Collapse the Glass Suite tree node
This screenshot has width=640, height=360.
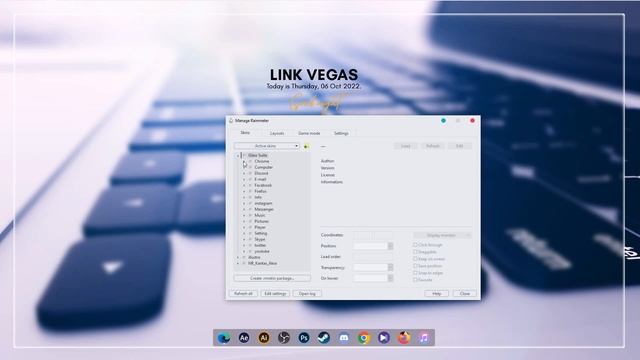tap(238, 156)
